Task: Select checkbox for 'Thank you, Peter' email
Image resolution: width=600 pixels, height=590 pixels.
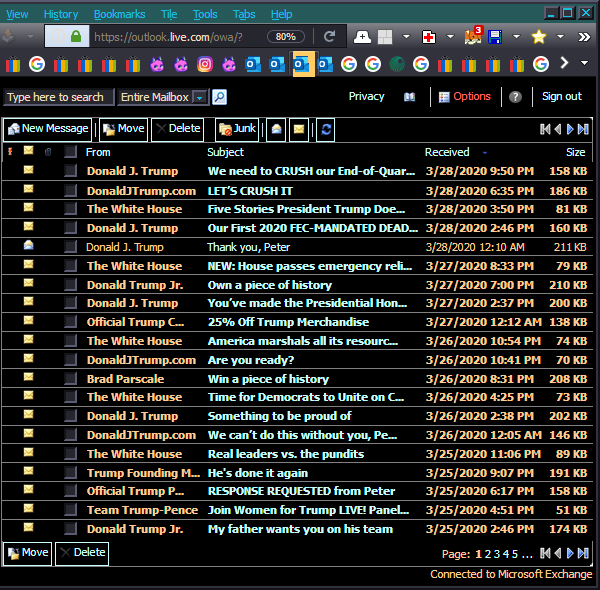Action: (70, 247)
